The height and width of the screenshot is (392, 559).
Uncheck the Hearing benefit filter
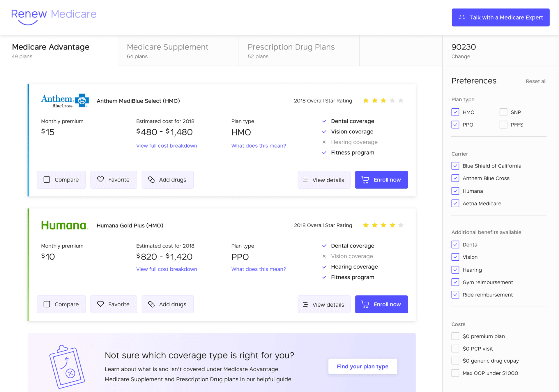455,270
